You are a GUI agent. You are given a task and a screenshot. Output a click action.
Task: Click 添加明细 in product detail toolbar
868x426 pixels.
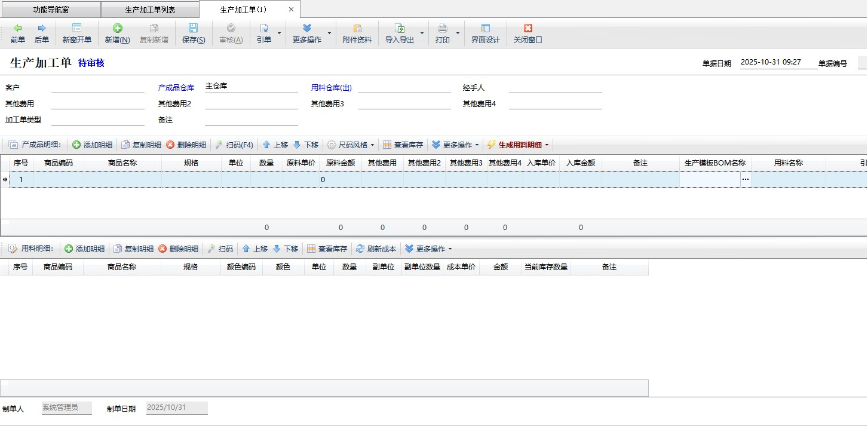point(93,145)
